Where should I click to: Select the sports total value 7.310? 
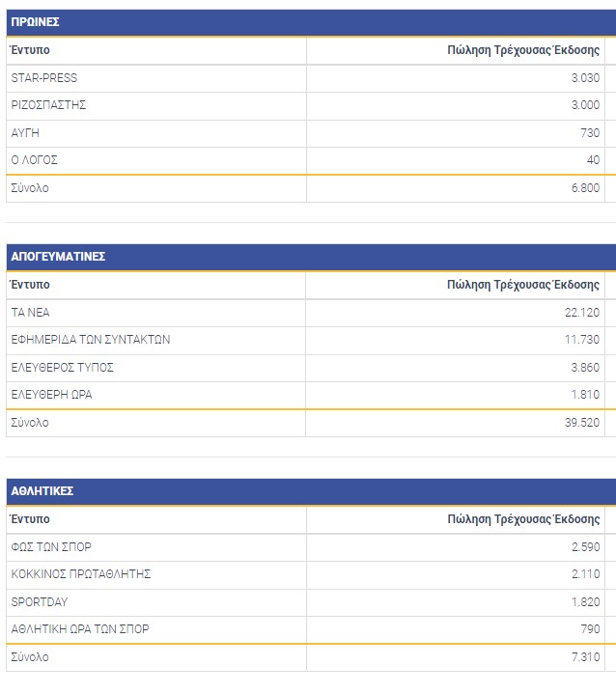585,657
